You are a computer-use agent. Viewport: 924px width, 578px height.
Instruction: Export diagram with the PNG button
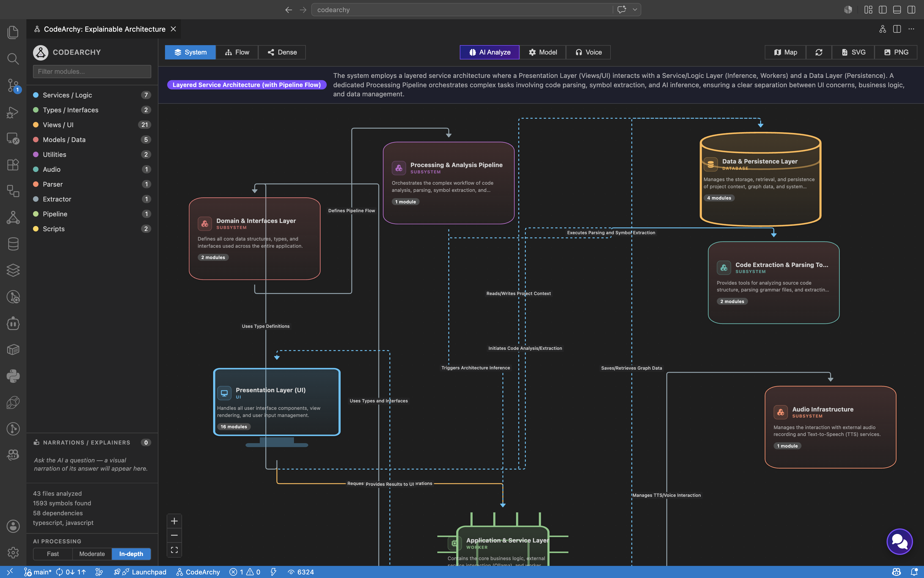click(x=896, y=52)
